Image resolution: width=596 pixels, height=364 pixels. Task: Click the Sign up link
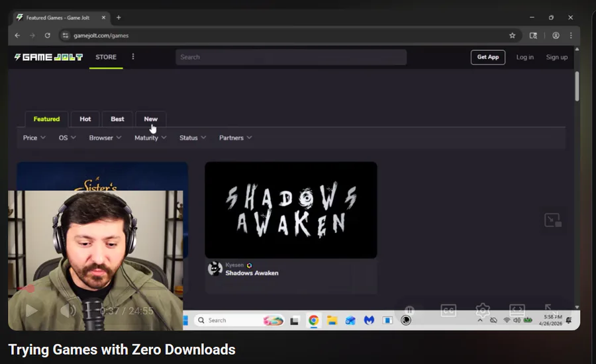tap(557, 57)
